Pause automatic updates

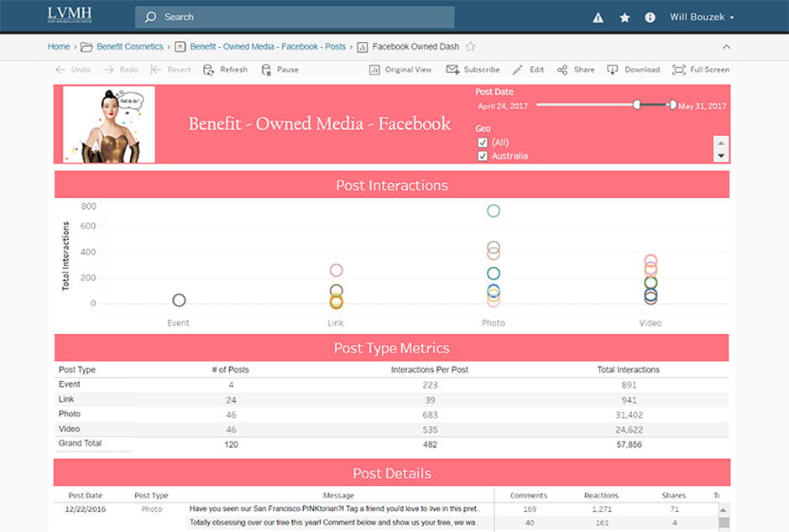[x=280, y=70]
